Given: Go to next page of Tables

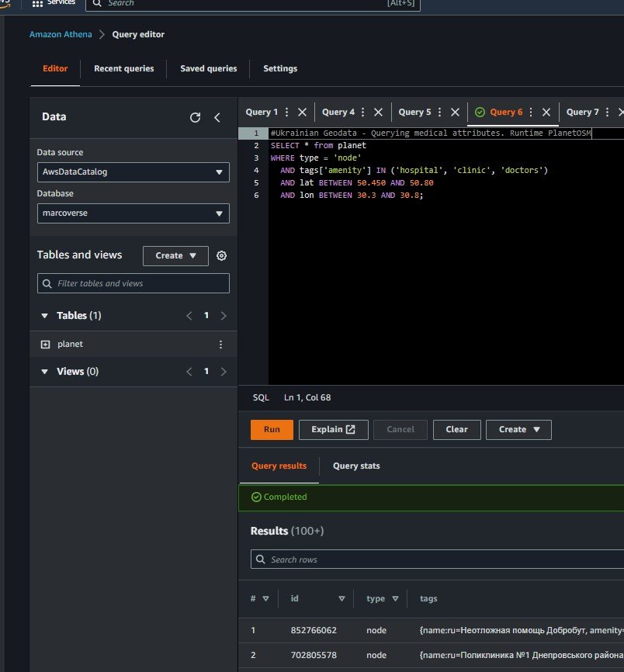Looking at the screenshot, I should [224, 316].
